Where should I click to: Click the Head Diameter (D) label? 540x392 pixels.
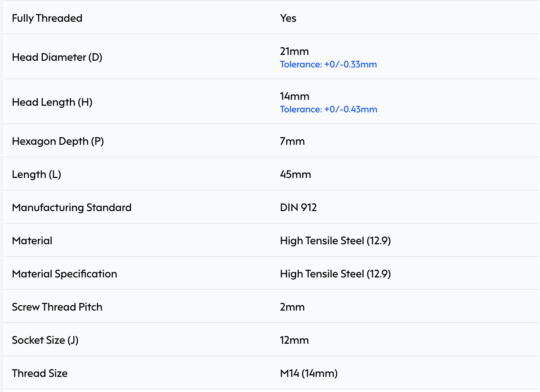tap(57, 57)
